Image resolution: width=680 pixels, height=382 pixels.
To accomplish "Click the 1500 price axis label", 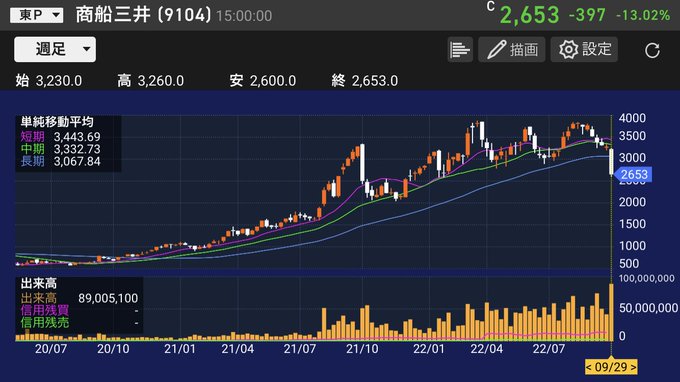I will (632, 224).
